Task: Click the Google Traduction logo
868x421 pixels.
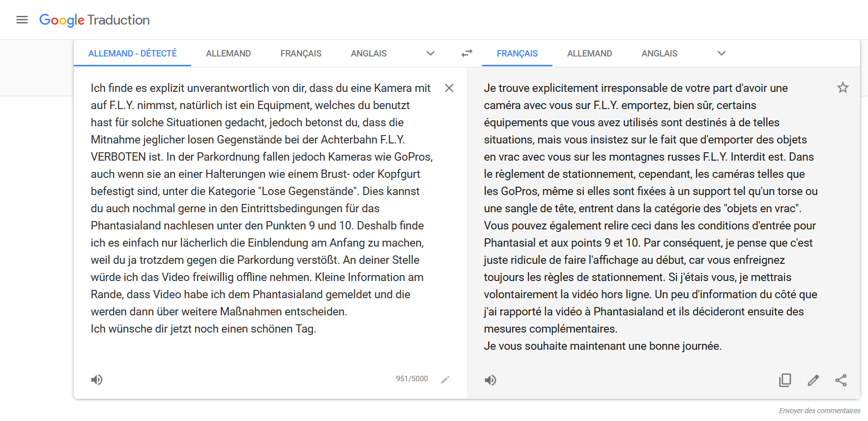Action: tap(94, 20)
